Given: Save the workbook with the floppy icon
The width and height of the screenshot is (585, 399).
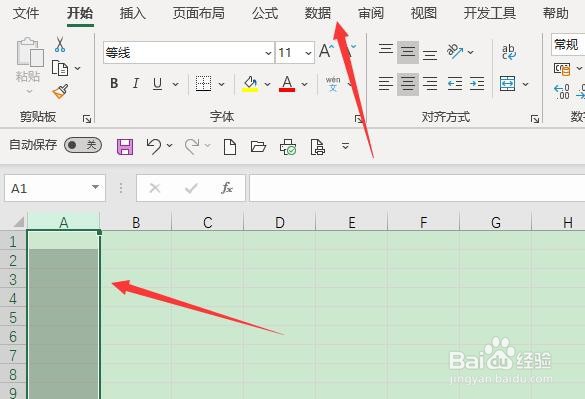Looking at the screenshot, I should pyautogui.click(x=125, y=147).
